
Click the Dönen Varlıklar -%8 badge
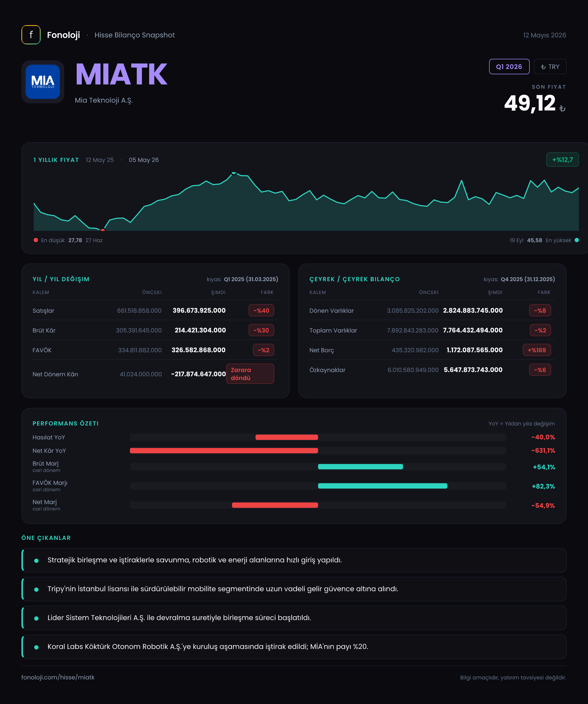tap(540, 310)
